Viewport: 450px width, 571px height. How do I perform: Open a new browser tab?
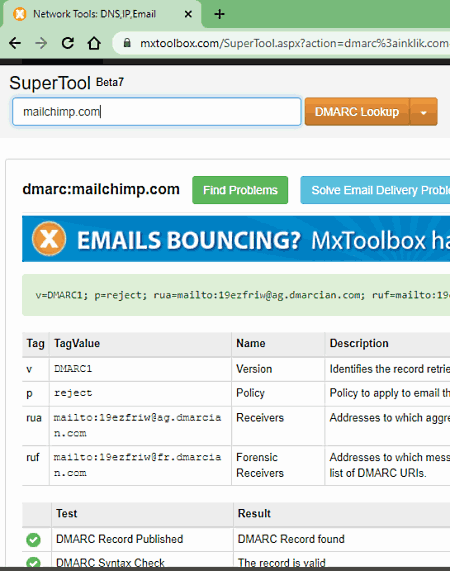pos(219,14)
